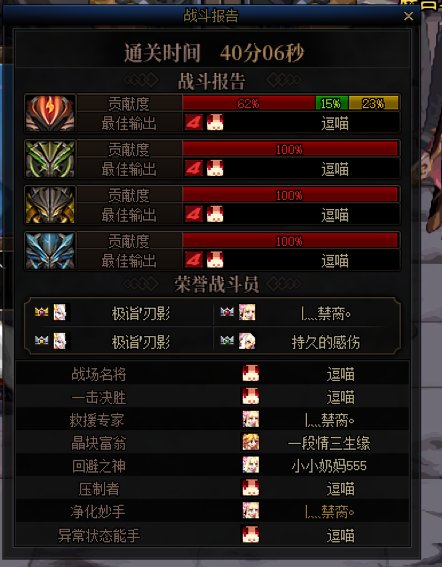Select player name 持久的感伤

tap(326, 342)
